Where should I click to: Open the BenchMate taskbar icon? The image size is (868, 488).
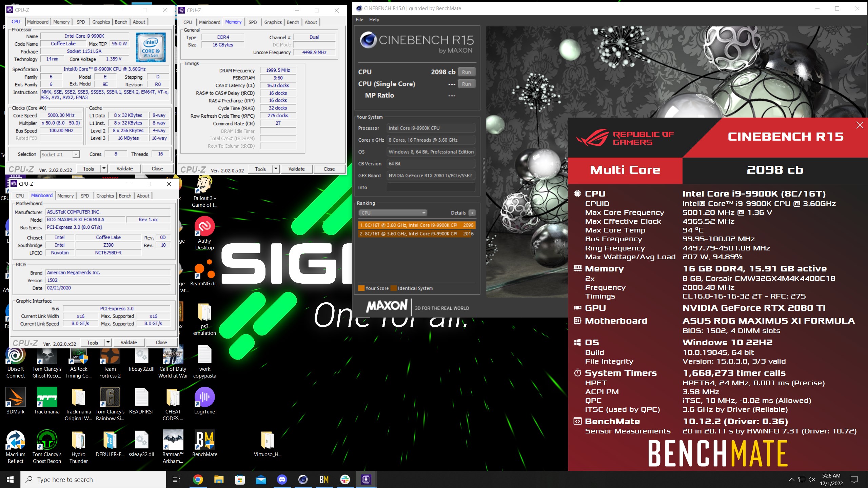[x=324, y=480]
